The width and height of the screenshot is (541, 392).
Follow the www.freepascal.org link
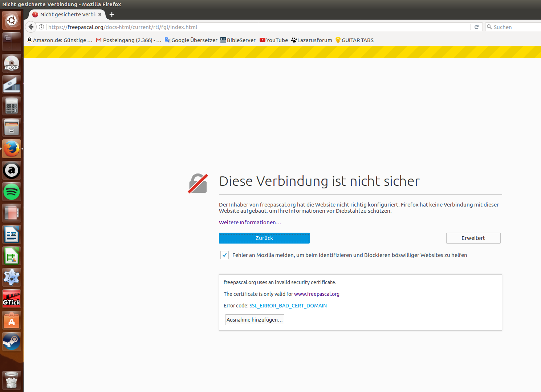coord(317,294)
